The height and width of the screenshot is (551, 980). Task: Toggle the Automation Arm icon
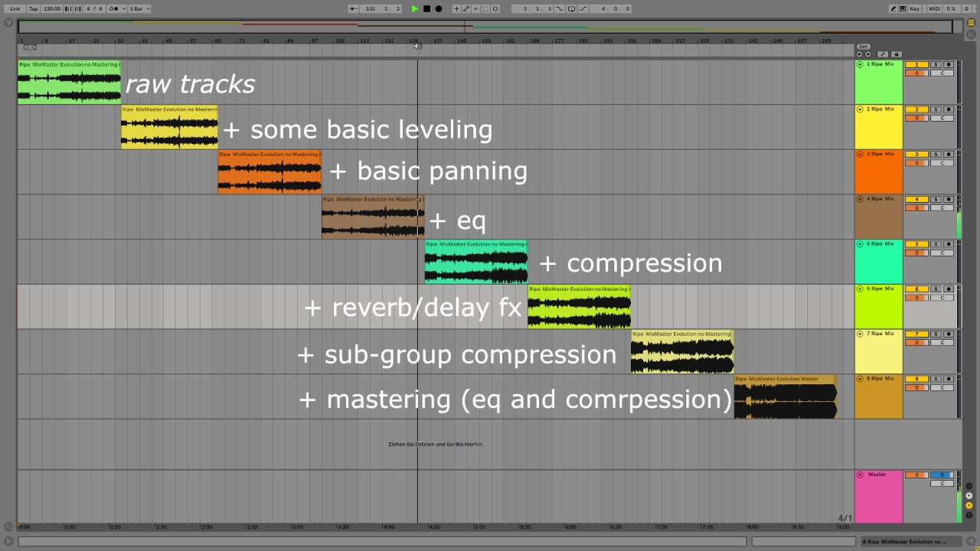[466, 9]
